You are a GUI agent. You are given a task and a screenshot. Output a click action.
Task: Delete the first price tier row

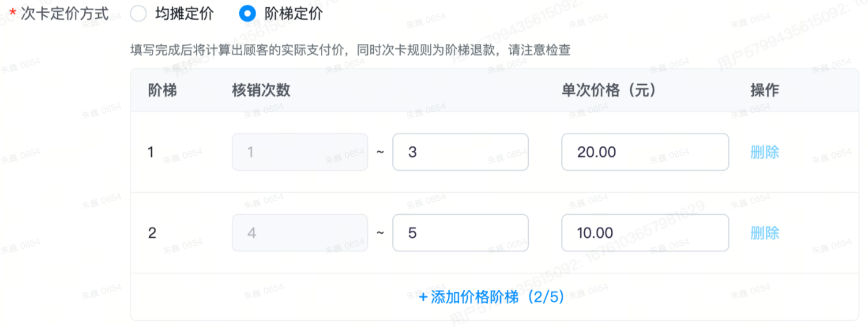pos(764,152)
